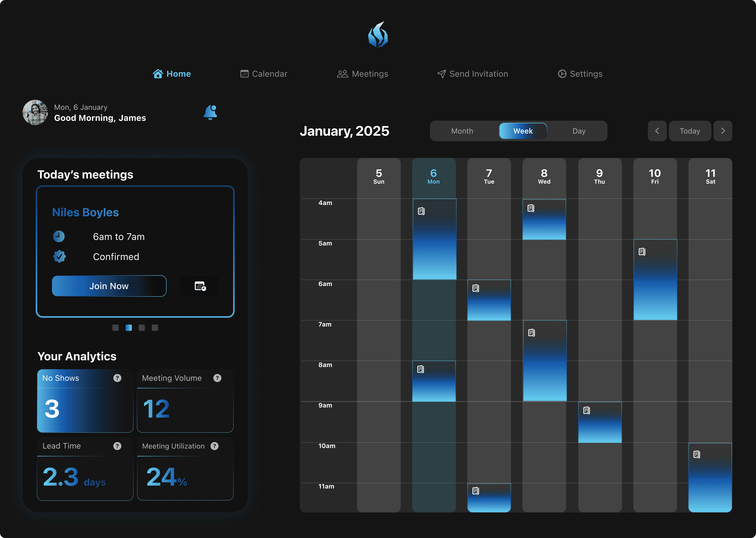Open Wednesday 4am meeting notes icon
Viewport: 756px width, 538px height.
click(531, 208)
